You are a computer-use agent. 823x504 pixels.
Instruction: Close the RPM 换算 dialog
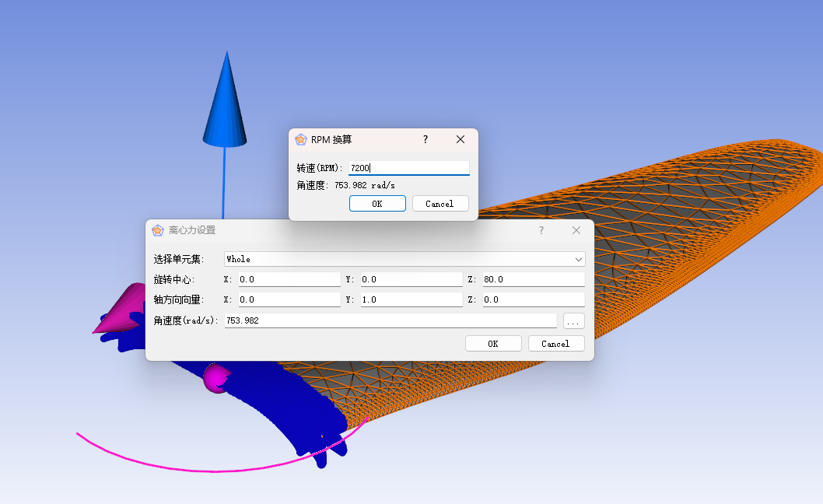[461, 139]
